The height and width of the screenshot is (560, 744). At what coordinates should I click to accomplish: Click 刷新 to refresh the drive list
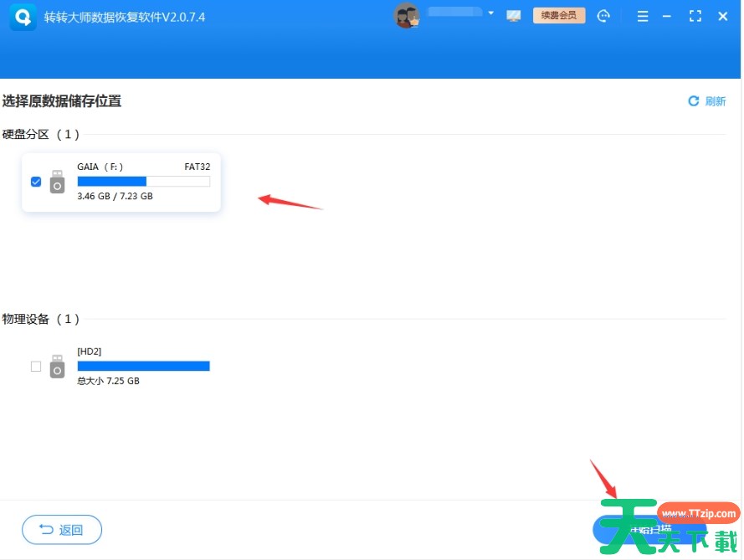(x=707, y=101)
